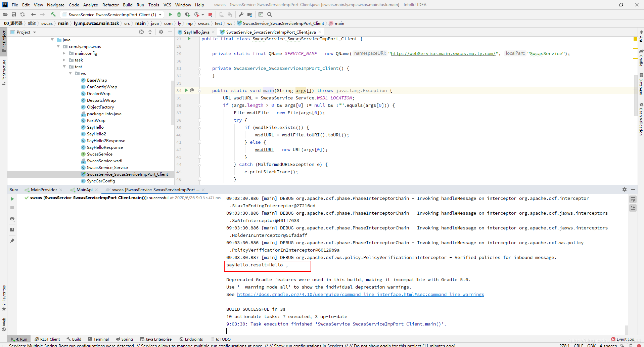Open the Refactor menu
The height and width of the screenshot is (347, 644).
pos(110,5)
